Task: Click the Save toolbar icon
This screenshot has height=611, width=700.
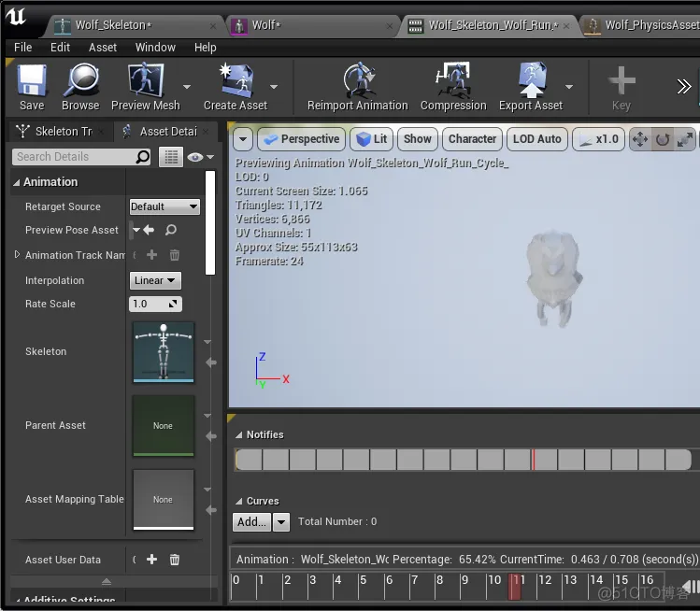Action: coord(32,80)
